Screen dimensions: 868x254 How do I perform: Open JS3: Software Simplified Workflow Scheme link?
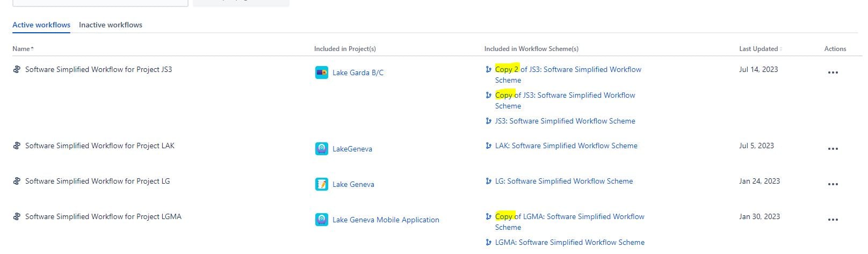coord(565,121)
